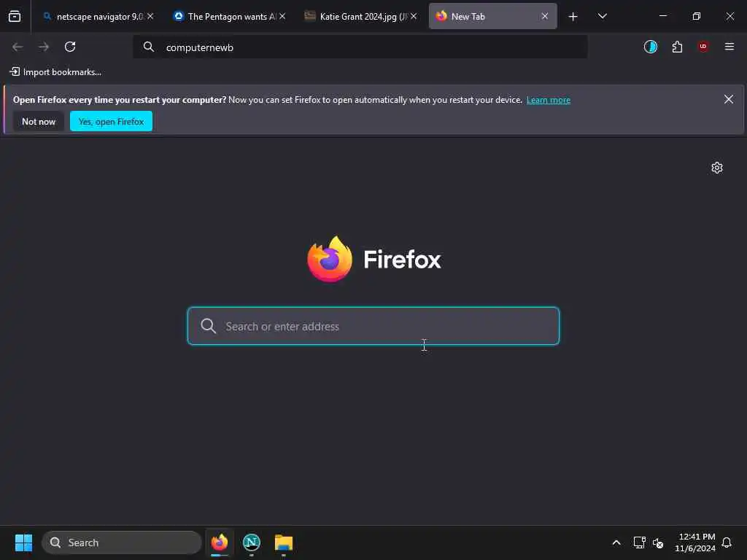Open the clock showing 12:41 PM
Viewport: 747px width, 560px height.
click(695, 542)
